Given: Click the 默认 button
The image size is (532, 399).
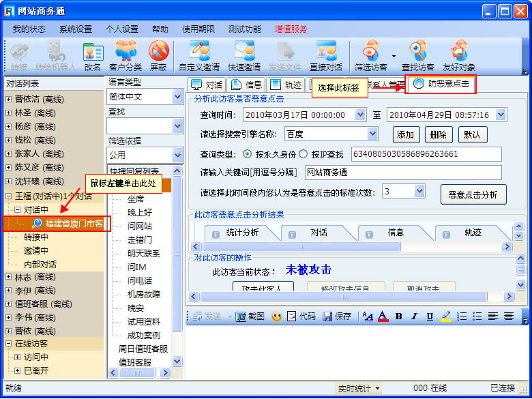Looking at the screenshot, I should click(x=473, y=134).
